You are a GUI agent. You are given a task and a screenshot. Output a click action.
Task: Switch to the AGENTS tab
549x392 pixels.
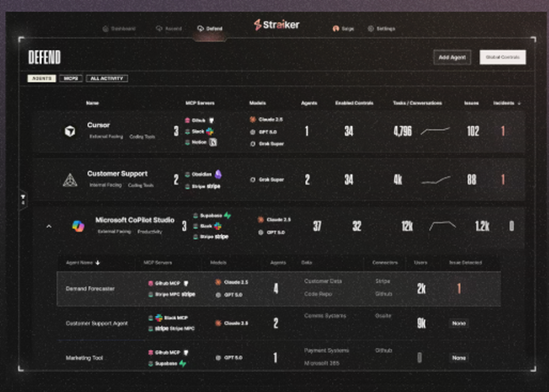(x=42, y=79)
